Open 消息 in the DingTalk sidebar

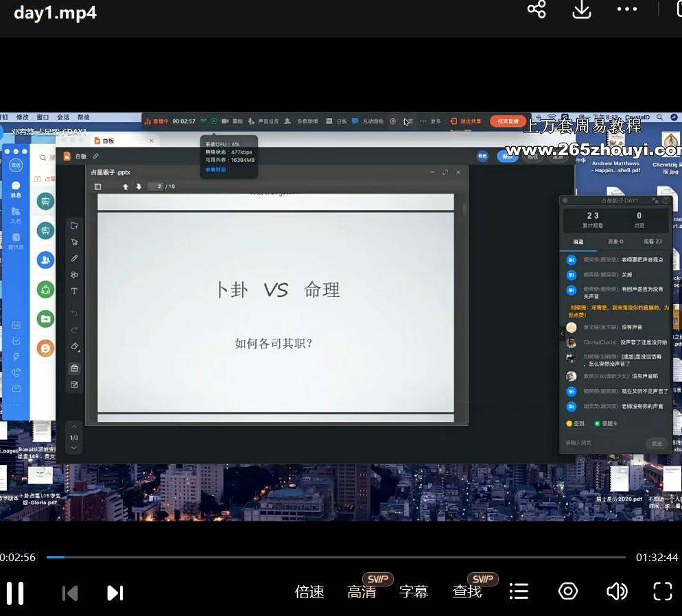coord(16,189)
